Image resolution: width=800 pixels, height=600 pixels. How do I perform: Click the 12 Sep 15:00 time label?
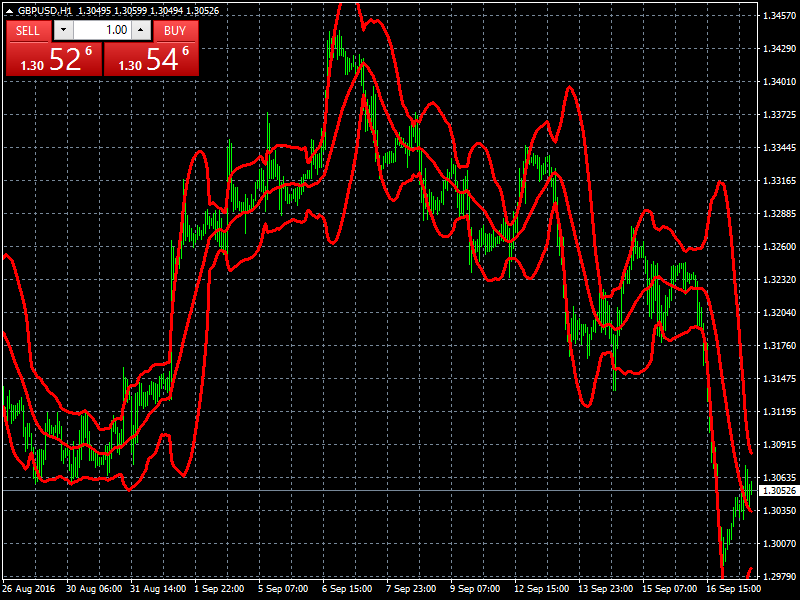click(x=541, y=589)
